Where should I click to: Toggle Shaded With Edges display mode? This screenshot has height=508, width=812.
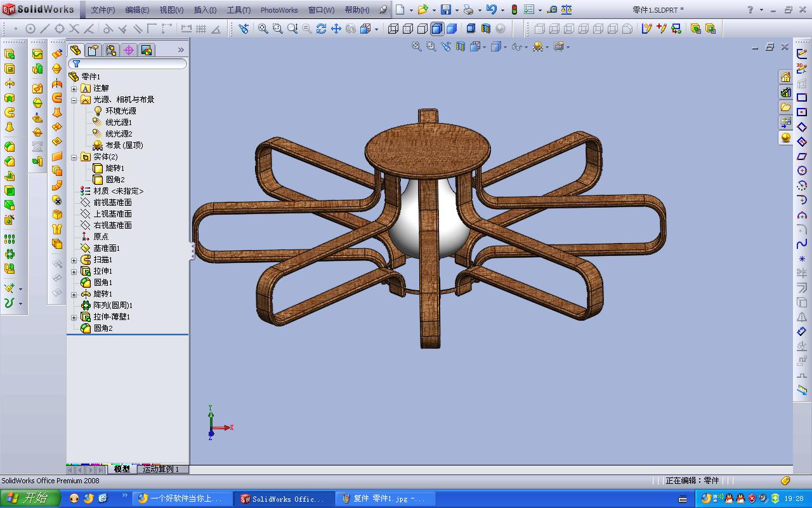[x=437, y=29]
